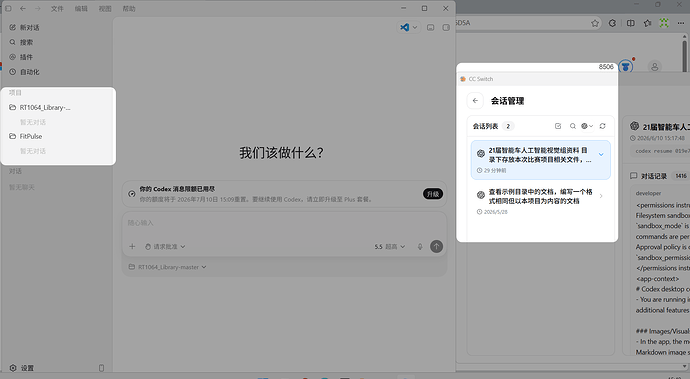The image size is (690, 379).
Task: Open the 5.5 超高 model dropdown
Action: (390, 247)
